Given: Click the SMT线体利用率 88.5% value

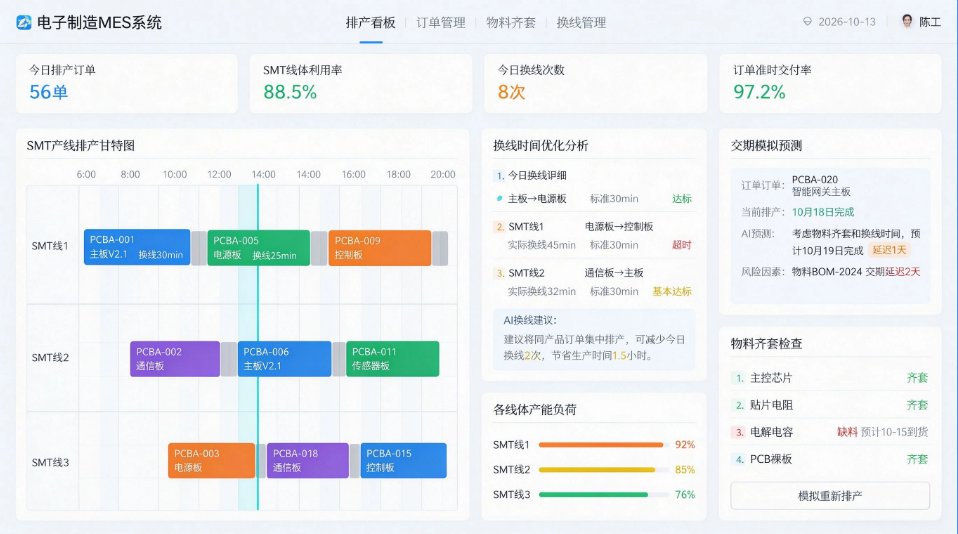Looking at the screenshot, I should (x=290, y=92).
